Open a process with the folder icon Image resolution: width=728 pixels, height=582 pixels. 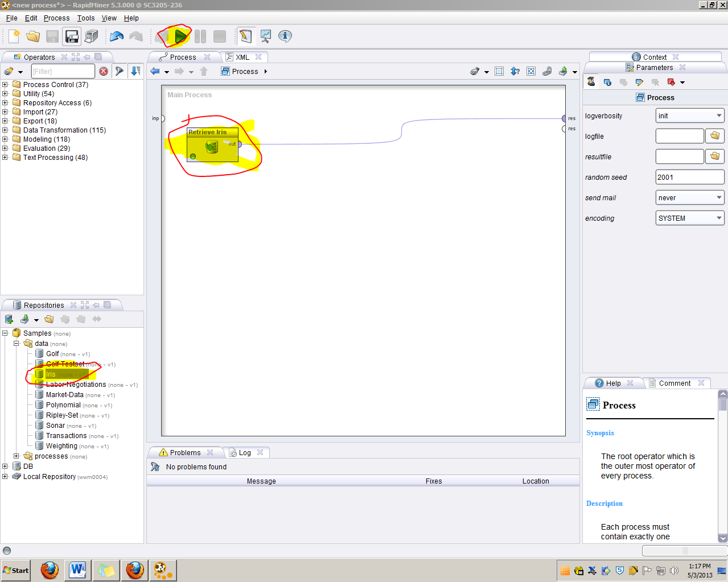(x=33, y=36)
